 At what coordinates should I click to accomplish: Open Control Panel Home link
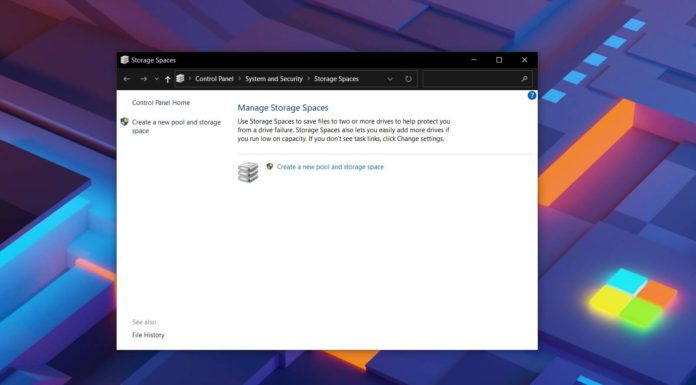pos(161,103)
